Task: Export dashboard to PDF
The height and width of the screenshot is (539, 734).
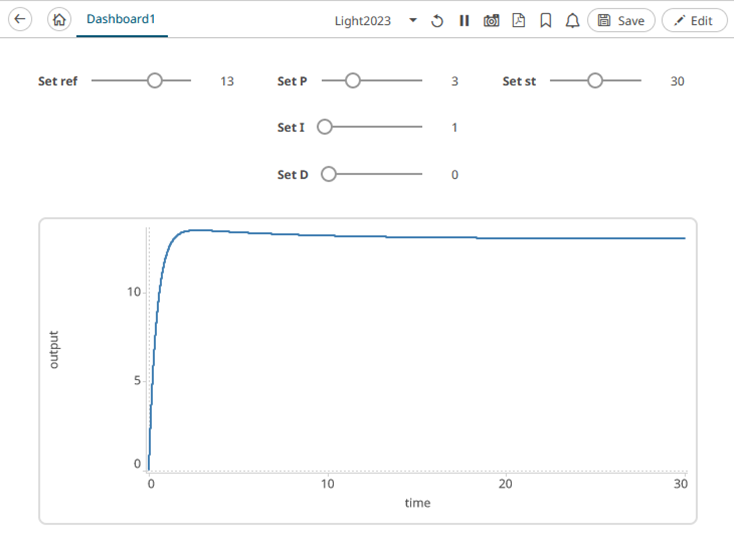Action: coord(518,21)
